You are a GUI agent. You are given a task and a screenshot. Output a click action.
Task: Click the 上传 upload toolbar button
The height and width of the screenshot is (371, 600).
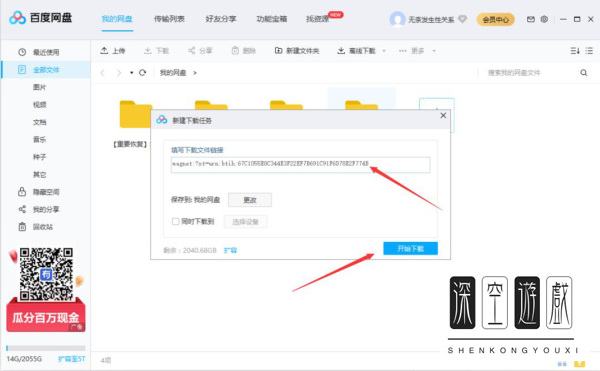[x=113, y=50]
